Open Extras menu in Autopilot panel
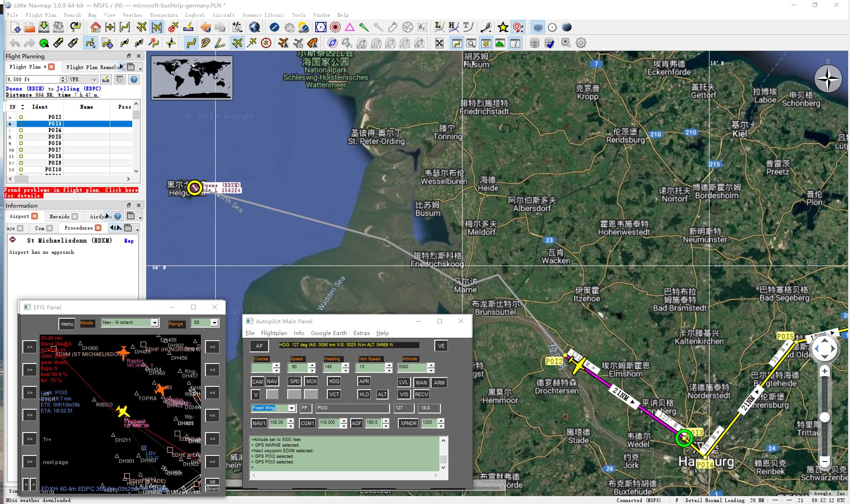This screenshot has height=504, width=850. click(361, 333)
